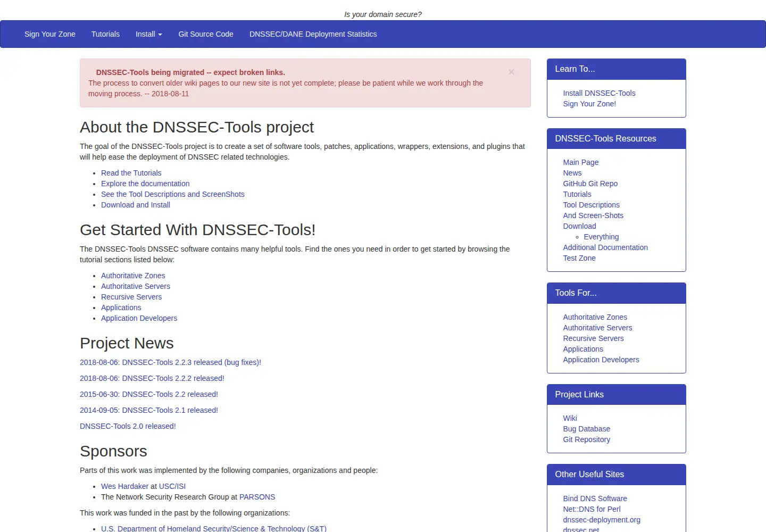Open DNSSEC/DANE Deployment Statistics in navbar
The width and height of the screenshot is (766, 532).
tap(313, 34)
